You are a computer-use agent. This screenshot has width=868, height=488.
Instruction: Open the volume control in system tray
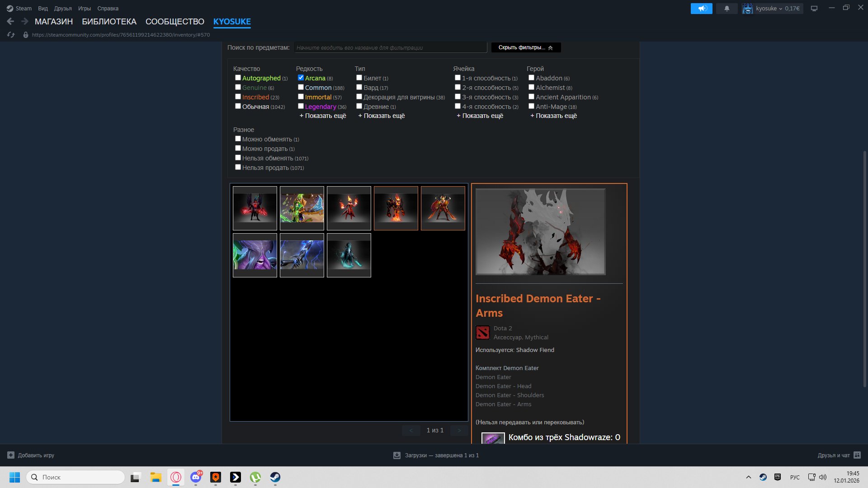coord(823,477)
